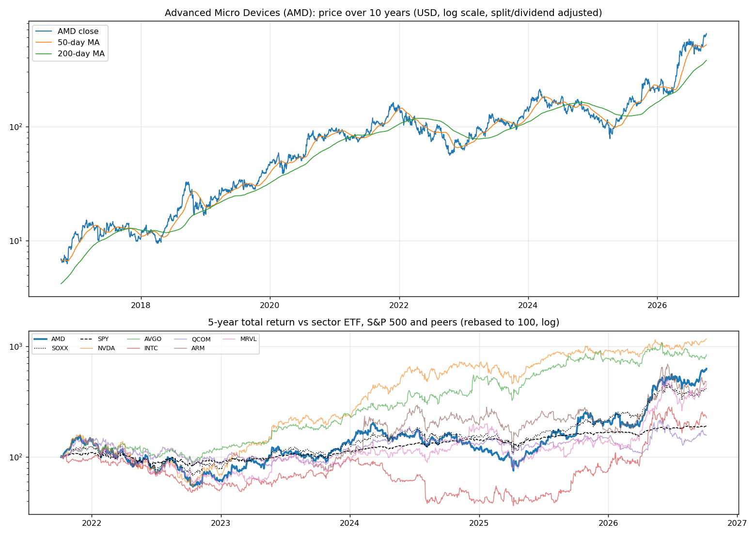Screen dimensions: 756x536
Task: Click the AMD close legend entry
Action: point(67,32)
